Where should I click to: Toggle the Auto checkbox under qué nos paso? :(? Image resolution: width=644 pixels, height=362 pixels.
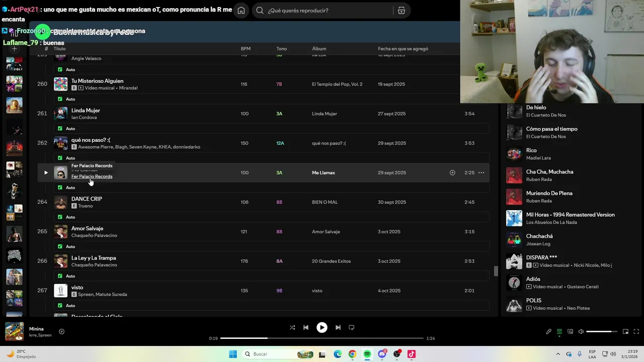(x=60, y=158)
